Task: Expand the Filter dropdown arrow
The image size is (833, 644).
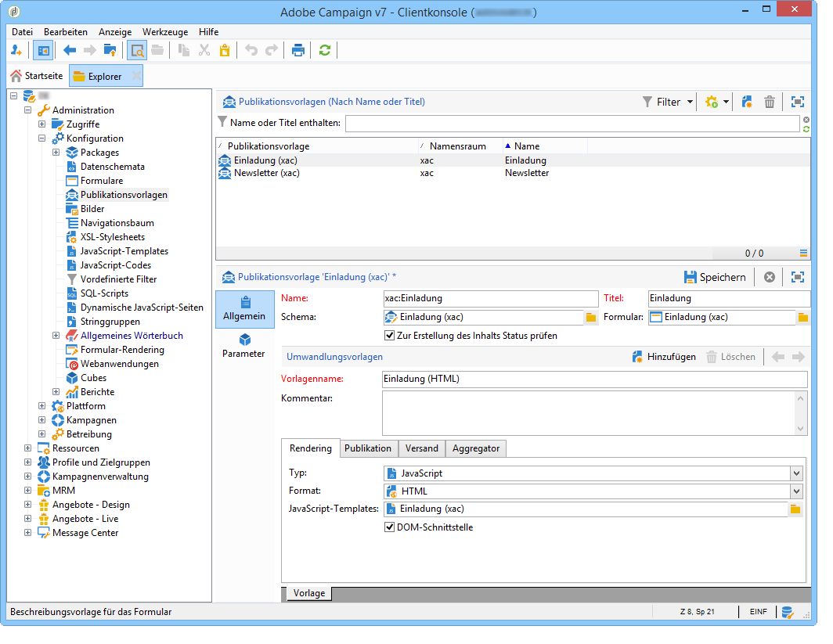Action: (690, 102)
